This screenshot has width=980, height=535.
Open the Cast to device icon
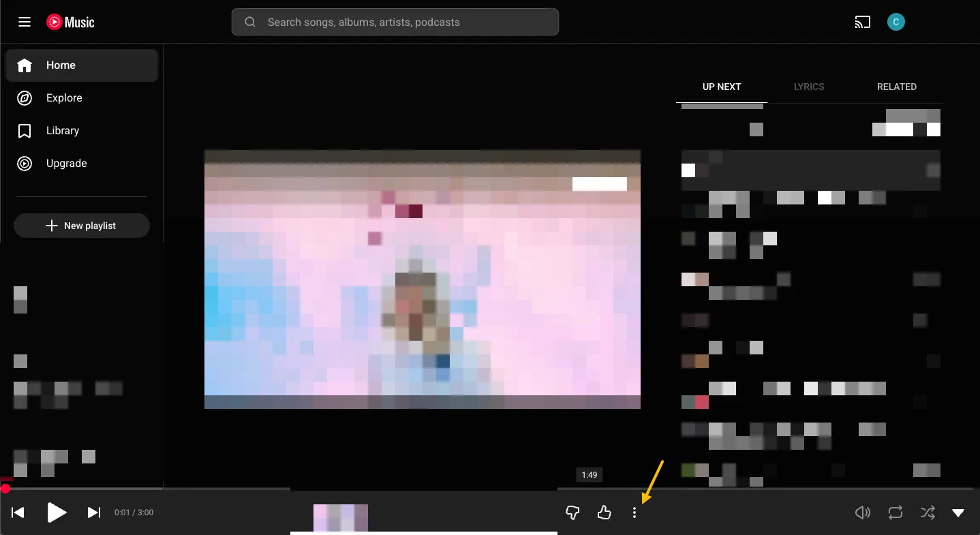tap(863, 22)
